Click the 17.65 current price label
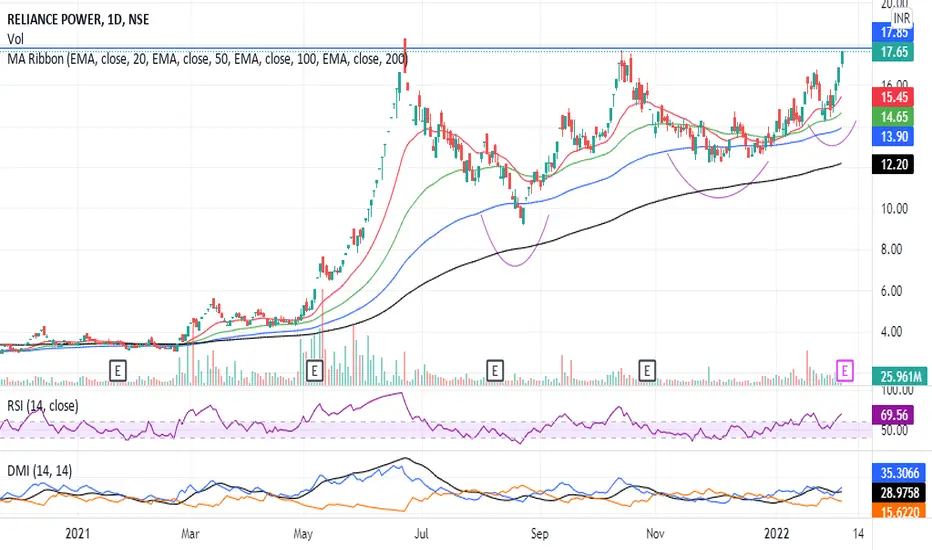Image resolution: width=932 pixels, height=550 pixels. pos(893,52)
